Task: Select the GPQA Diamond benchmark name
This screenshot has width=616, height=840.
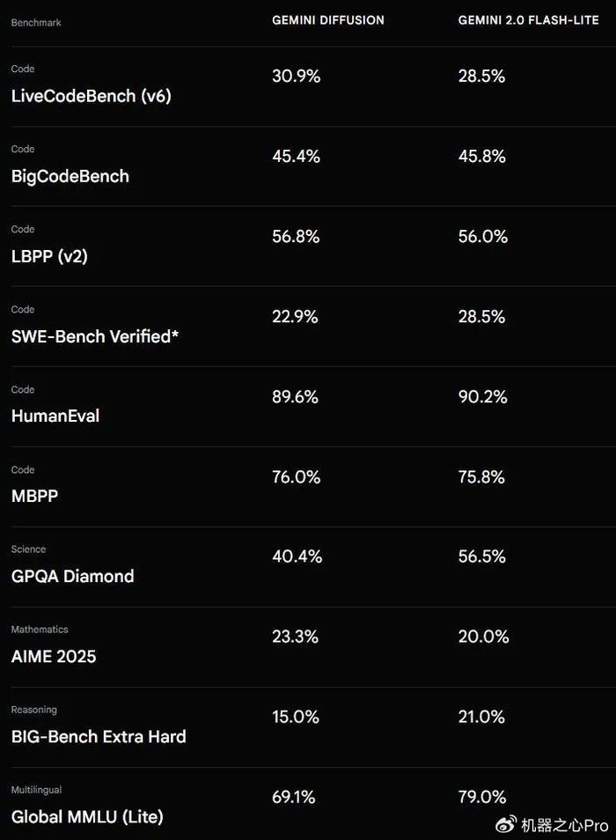Action: pos(72,576)
